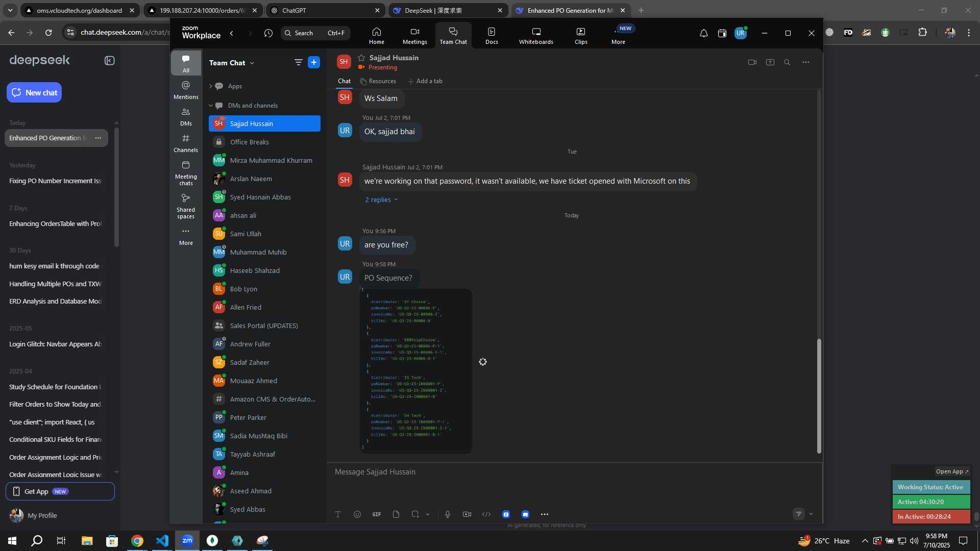Select Mentions in Zoom sidebar

coord(186,90)
